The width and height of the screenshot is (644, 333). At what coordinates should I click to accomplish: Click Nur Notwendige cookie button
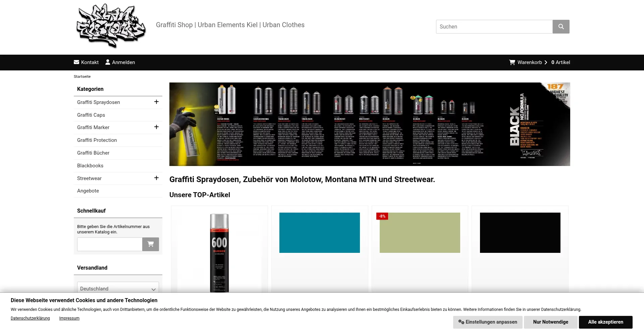pos(551,322)
